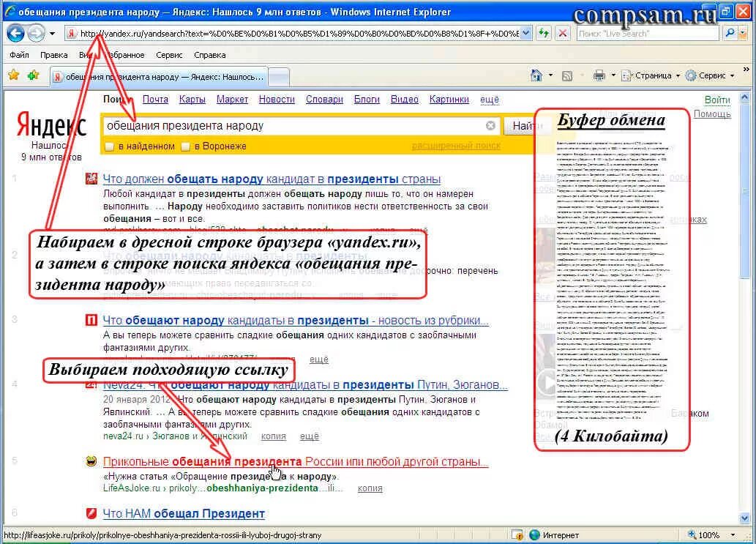Click the status bar popup blocker icon
The height and width of the screenshot is (544, 756).
(x=517, y=534)
